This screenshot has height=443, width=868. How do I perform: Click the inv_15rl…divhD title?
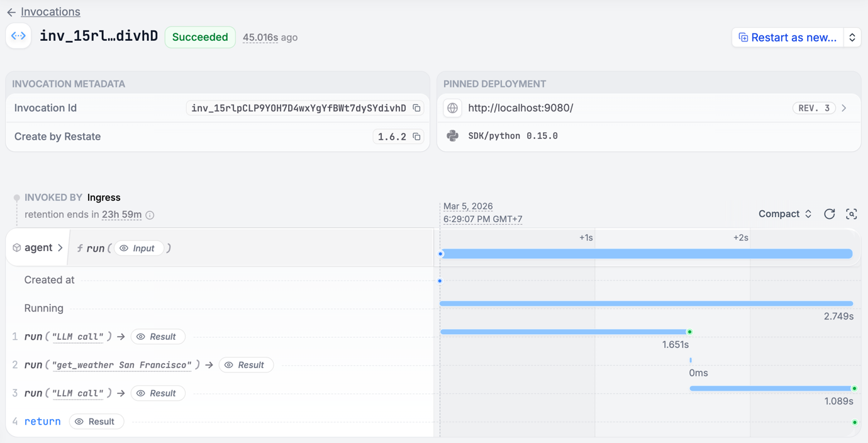(x=99, y=36)
